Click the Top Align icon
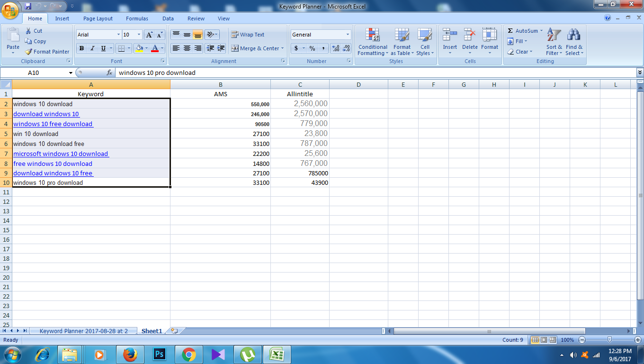Screen dimensions: 644x364 pyautogui.click(x=176, y=35)
